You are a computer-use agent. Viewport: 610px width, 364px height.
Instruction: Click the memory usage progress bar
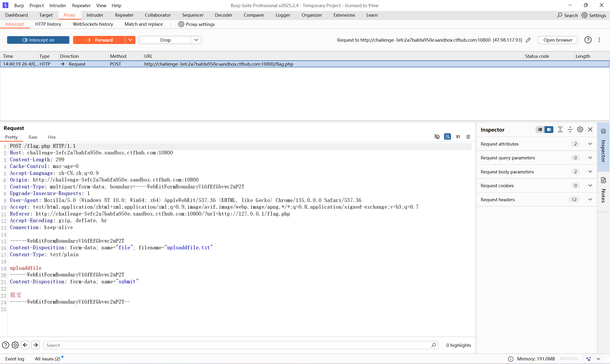pos(570,359)
